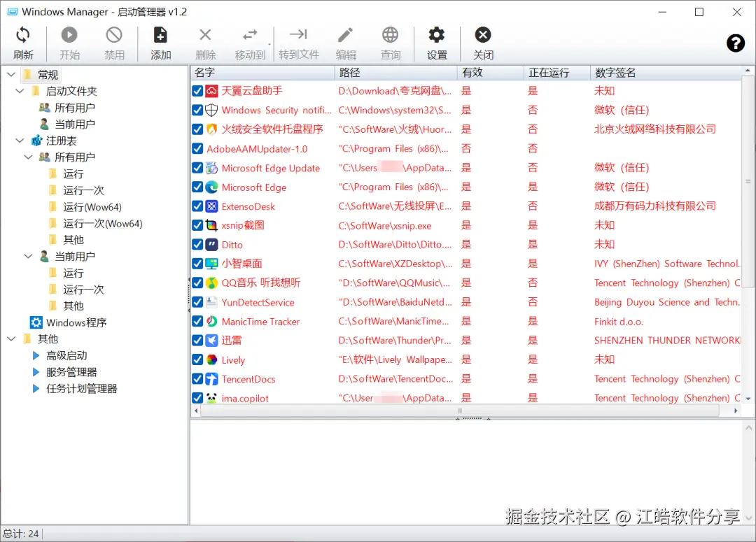Collapse the 常规 tree node
The height and width of the screenshot is (542, 756).
(x=11, y=75)
